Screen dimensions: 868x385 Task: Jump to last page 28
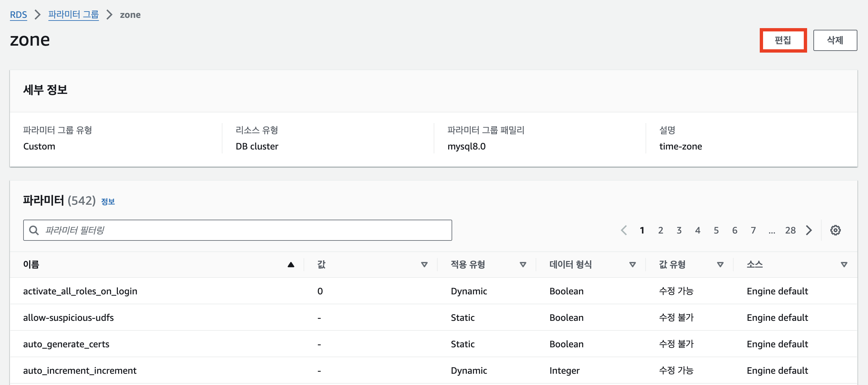790,230
